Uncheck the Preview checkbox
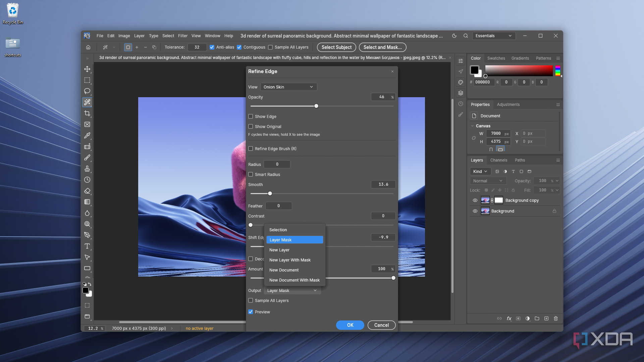Screen dimensions: 644x362 251,312
